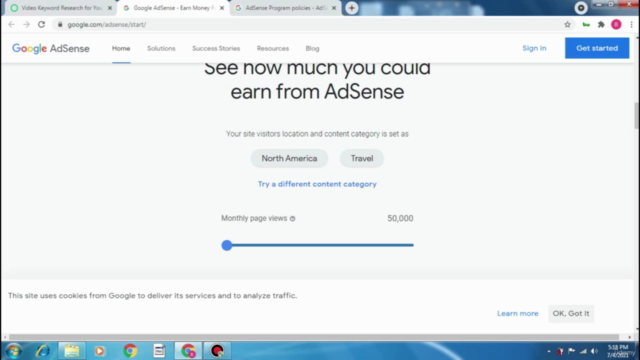640x360 pixels.
Task: Click the Monthly page views info icon
Action: 292,218
